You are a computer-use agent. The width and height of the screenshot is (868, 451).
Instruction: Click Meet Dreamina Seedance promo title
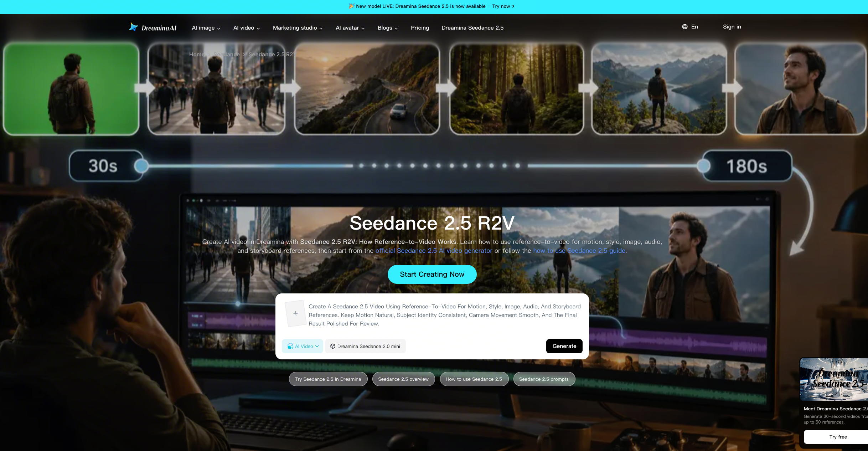click(x=836, y=409)
